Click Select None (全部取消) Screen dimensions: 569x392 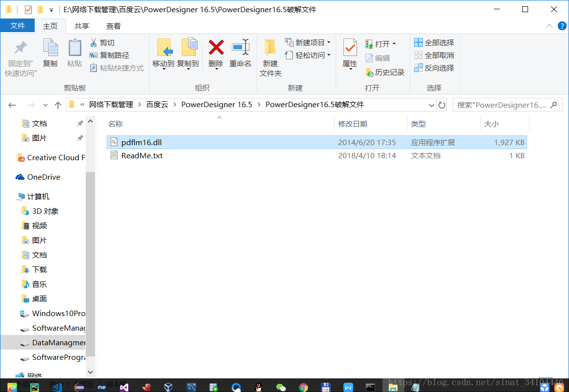click(x=434, y=55)
